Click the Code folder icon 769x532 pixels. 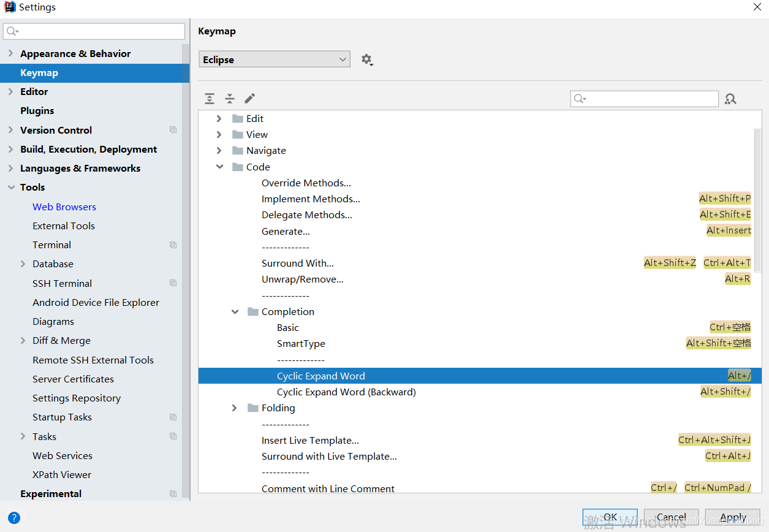pyautogui.click(x=238, y=167)
